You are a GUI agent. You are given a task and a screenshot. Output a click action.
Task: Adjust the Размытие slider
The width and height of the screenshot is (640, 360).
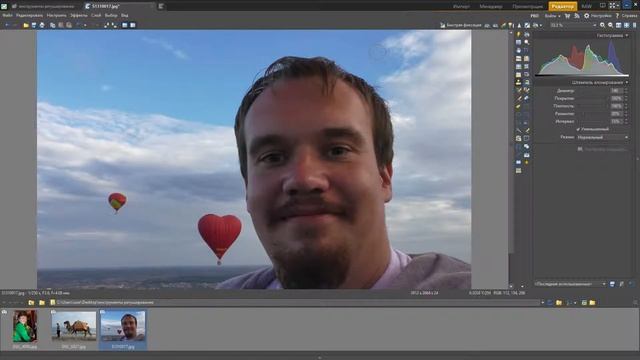(593, 114)
